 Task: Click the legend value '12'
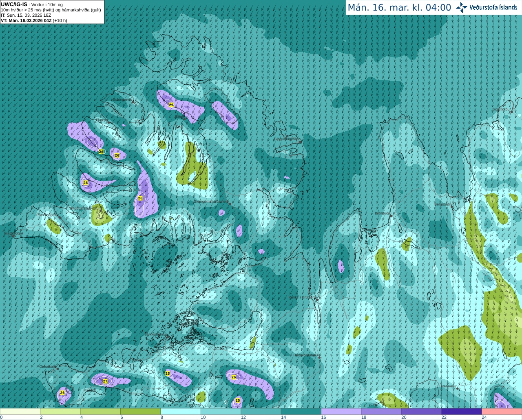pos(243,417)
